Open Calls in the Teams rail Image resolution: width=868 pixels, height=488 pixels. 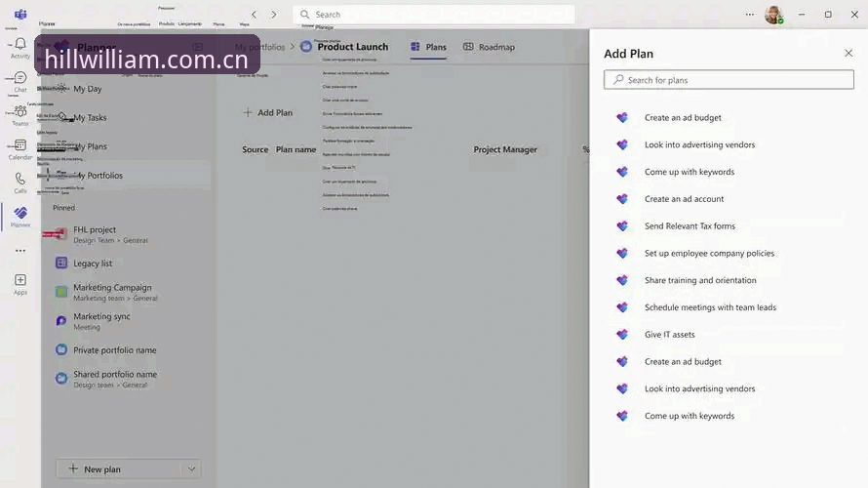coord(20,183)
